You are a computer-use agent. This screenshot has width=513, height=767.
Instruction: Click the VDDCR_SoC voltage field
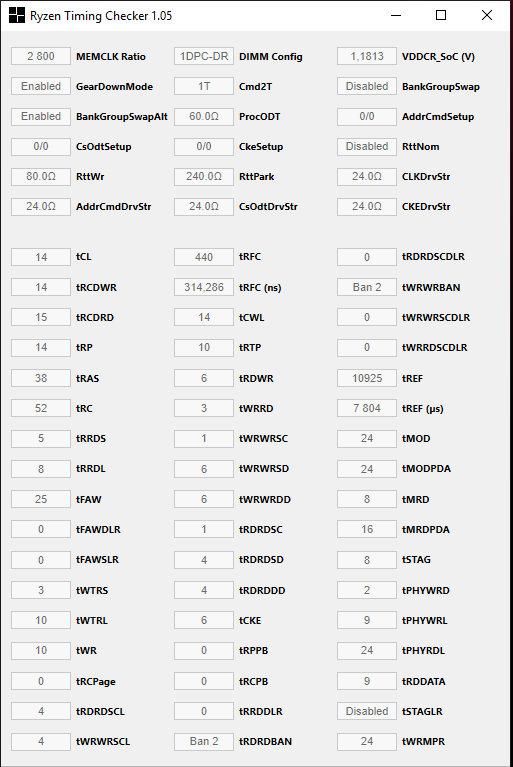[367, 56]
